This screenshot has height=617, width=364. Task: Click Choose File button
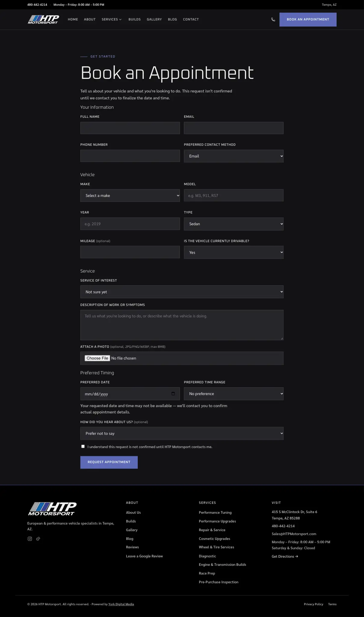(x=97, y=358)
